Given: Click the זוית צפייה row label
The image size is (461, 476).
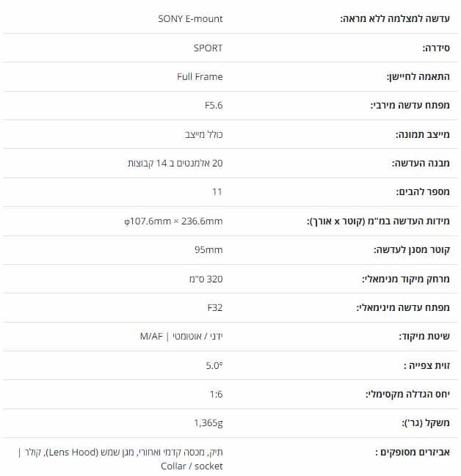Looking at the screenshot, I should coord(426,365).
